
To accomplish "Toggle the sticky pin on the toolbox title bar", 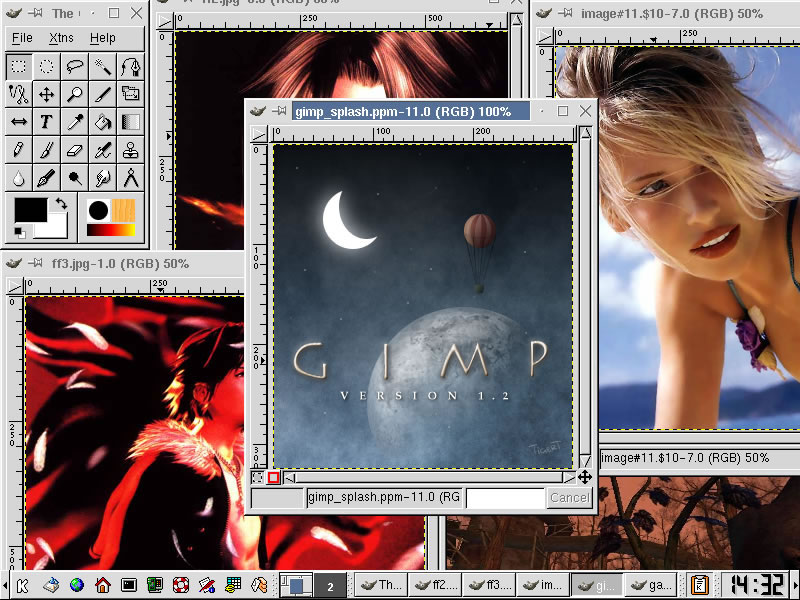I will pyautogui.click(x=35, y=13).
